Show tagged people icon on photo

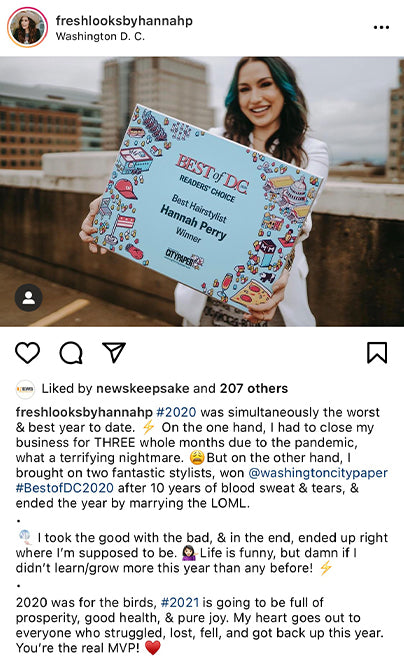pos(29,298)
